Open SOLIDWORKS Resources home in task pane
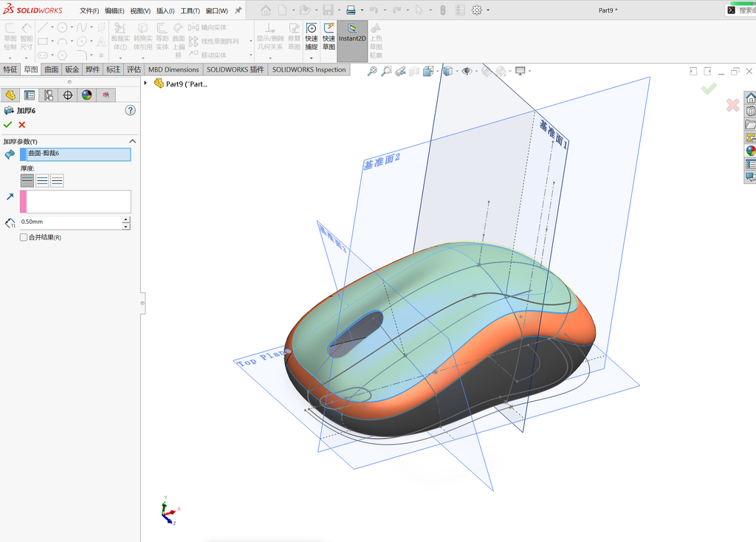The width and height of the screenshot is (756, 542). 751,98
